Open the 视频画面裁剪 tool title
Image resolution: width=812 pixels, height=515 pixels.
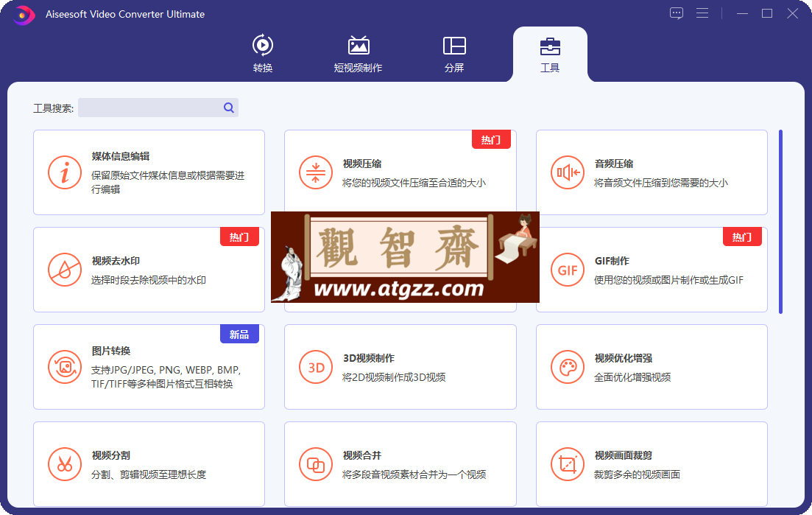tap(623, 456)
